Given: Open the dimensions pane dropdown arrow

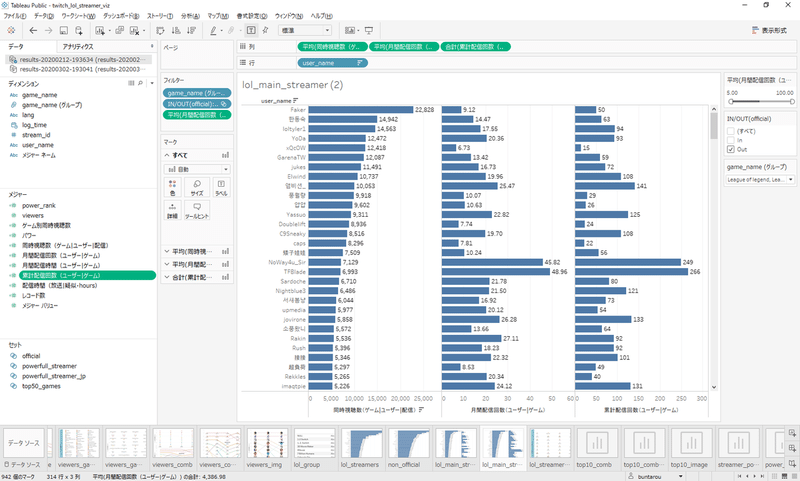Looking at the screenshot, I should click(152, 83).
